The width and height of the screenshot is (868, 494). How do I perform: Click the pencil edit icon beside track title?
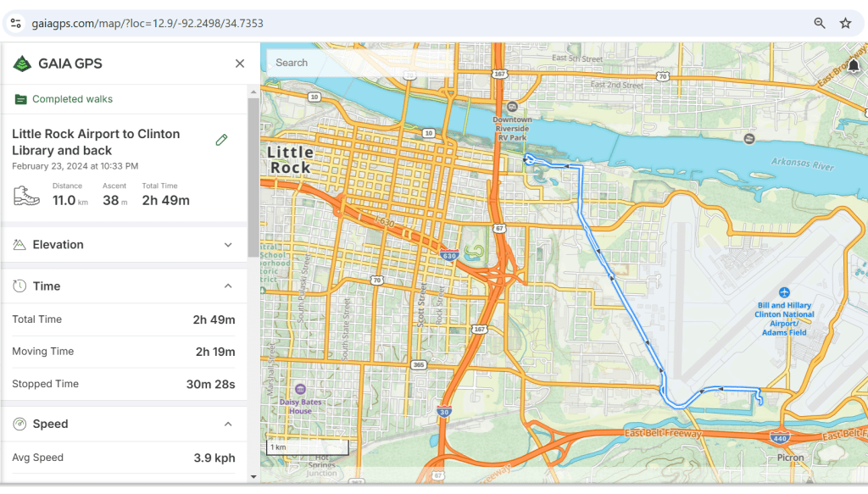coord(222,140)
